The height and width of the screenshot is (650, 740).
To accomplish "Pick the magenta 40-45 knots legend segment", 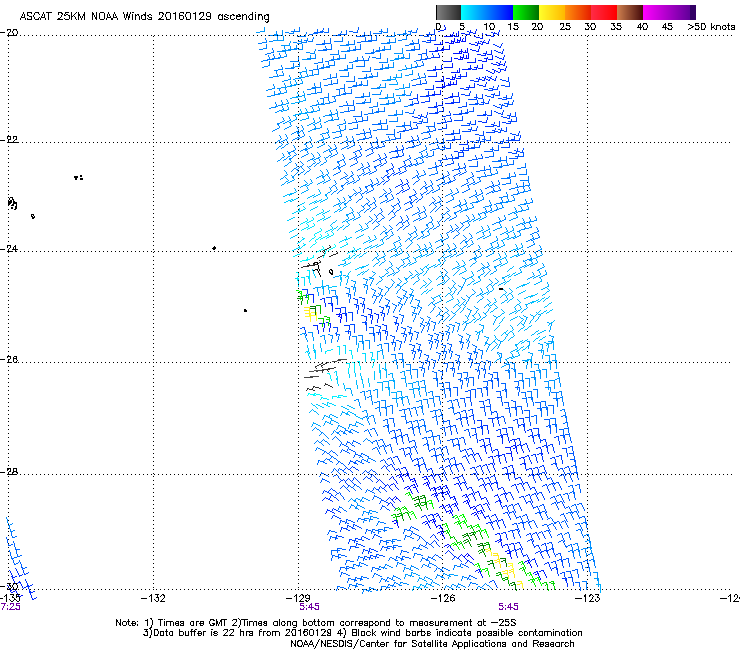I will pos(656,12).
